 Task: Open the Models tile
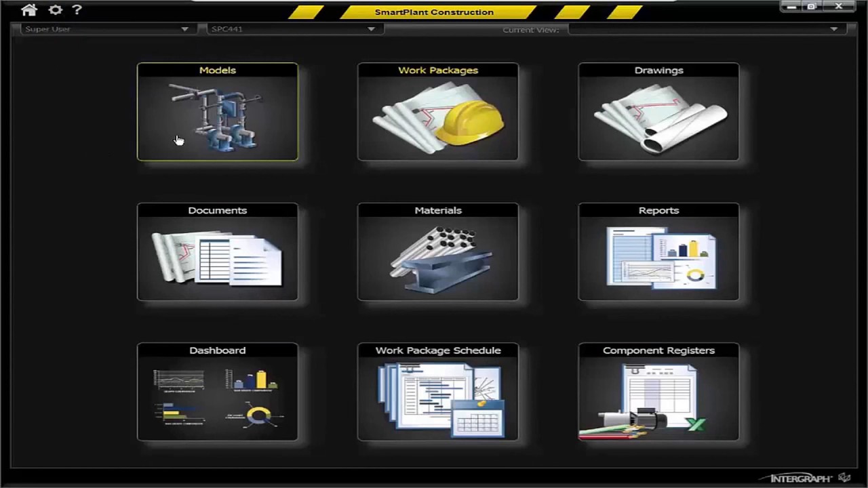click(217, 112)
